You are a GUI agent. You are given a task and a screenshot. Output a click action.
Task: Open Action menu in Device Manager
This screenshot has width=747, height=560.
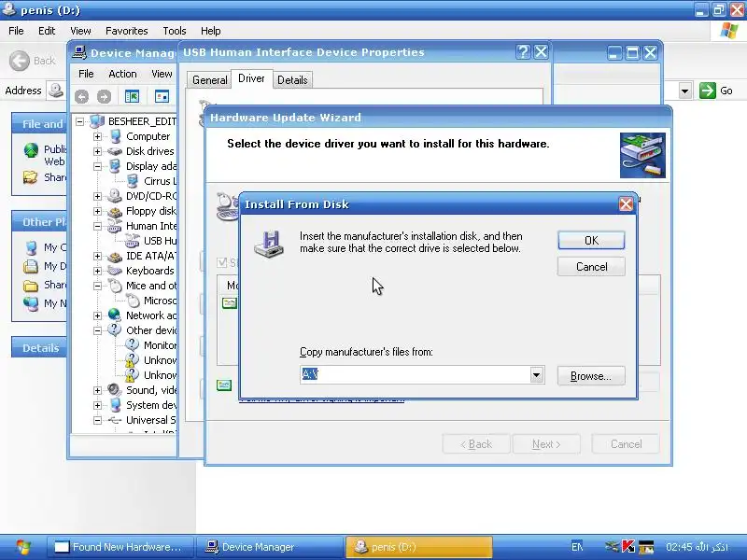[122, 74]
